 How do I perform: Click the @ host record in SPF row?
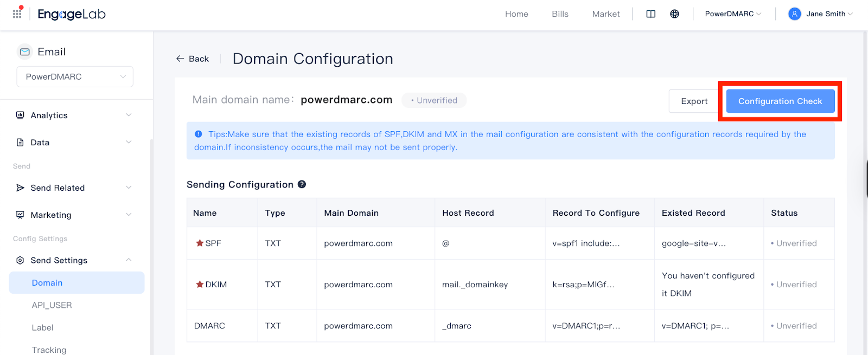(446, 243)
